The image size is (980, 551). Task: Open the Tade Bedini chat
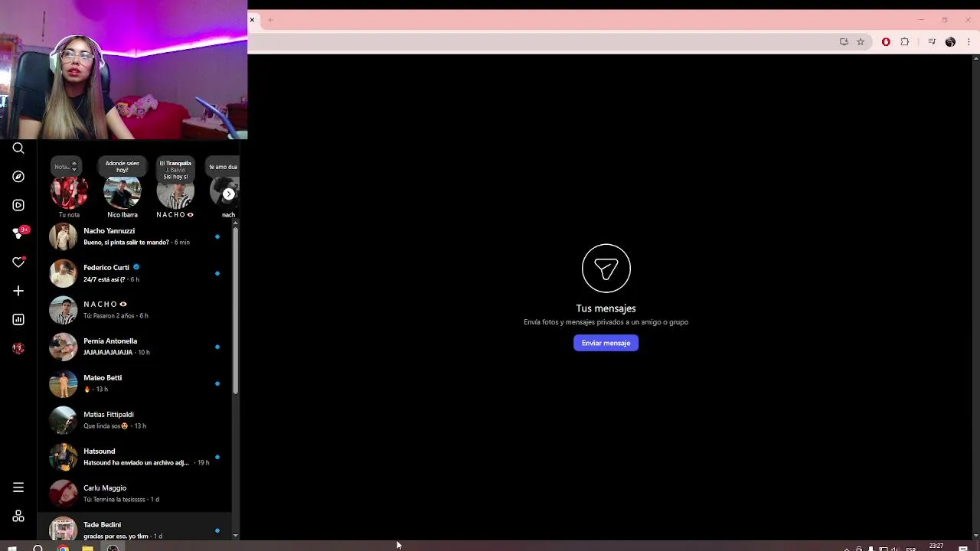pos(135,528)
